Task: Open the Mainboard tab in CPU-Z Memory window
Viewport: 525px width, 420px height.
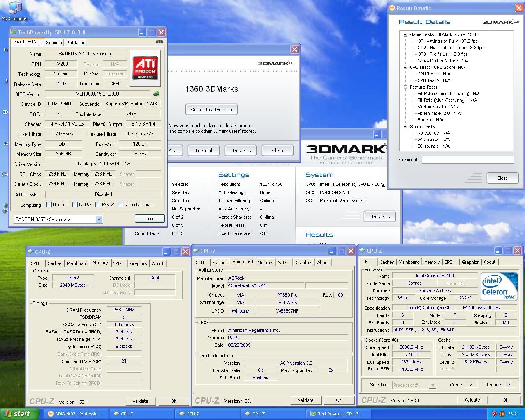Action: pyautogui.click(x=77, y=263)
